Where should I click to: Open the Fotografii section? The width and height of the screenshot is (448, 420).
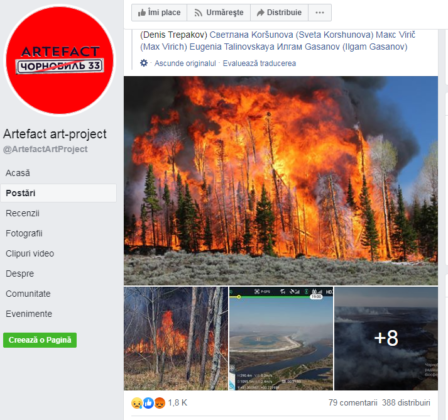click(x=24, y=233)
